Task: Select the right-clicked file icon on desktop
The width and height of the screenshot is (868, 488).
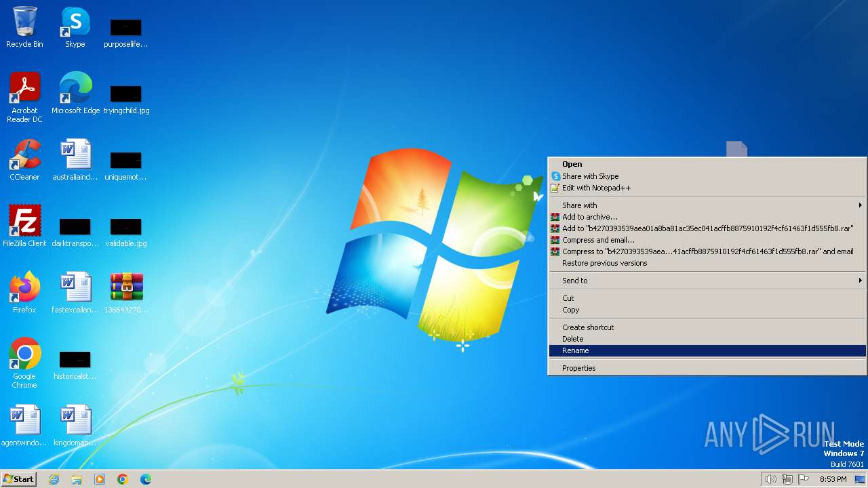Action: [x=736, y=148]
